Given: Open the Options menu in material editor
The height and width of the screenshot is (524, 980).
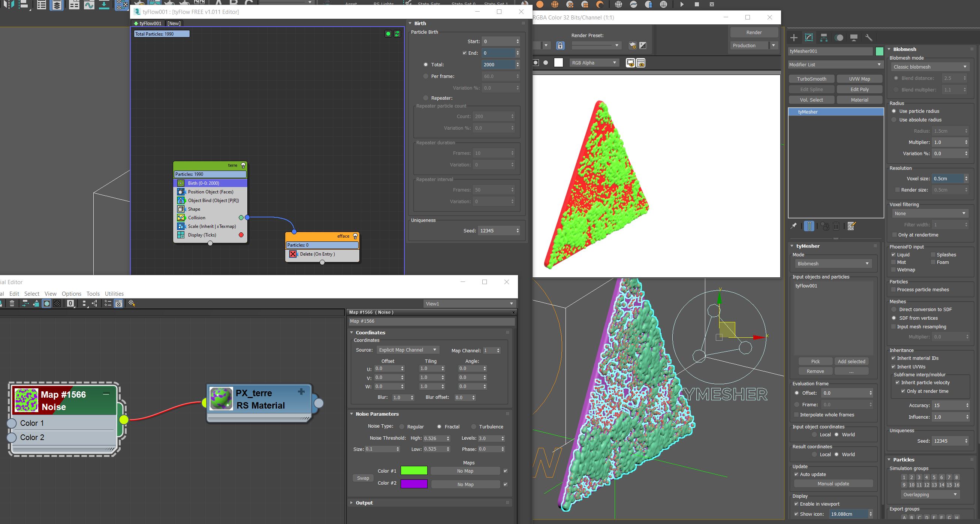Looking at the screenshot, I should click(x=72, y=294).
